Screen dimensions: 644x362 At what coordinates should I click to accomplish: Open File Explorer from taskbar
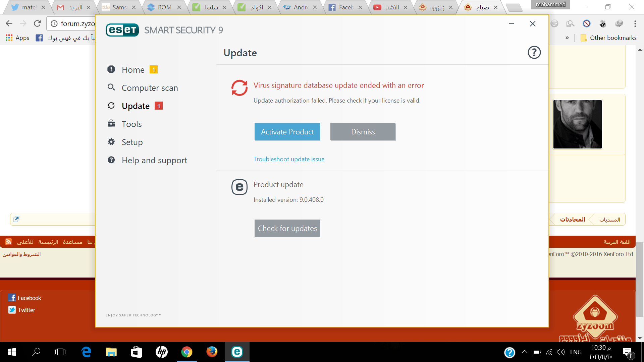(111, 352)
